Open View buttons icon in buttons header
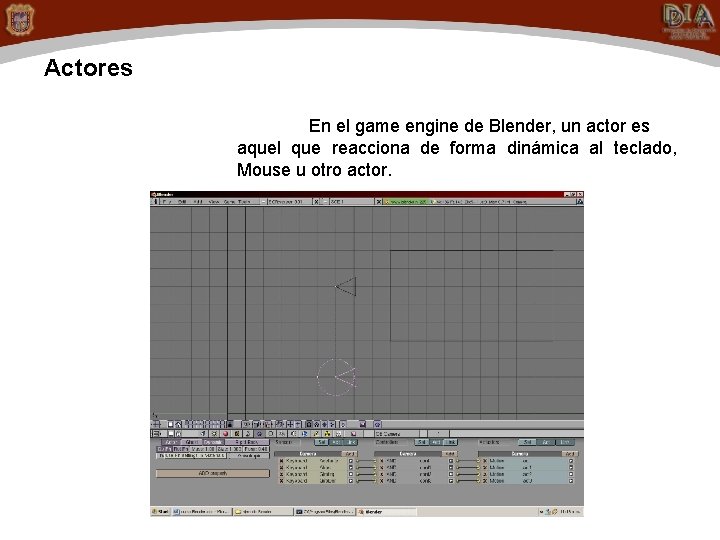The height and width of the screenshot is (540, 720). (x=202, y=434)
